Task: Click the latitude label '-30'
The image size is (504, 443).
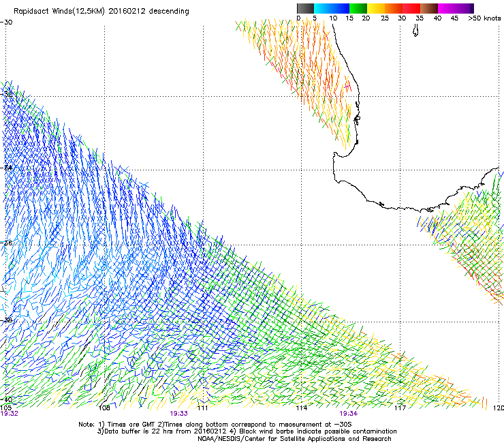Action: [x=6, y=22]
